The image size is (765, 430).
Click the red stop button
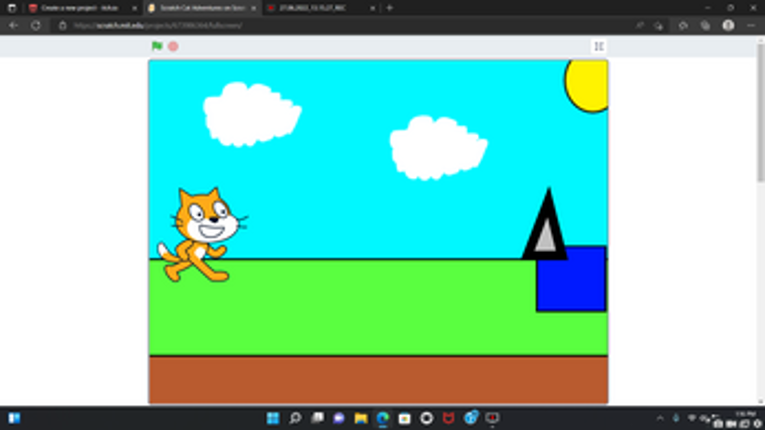point(173,46)
